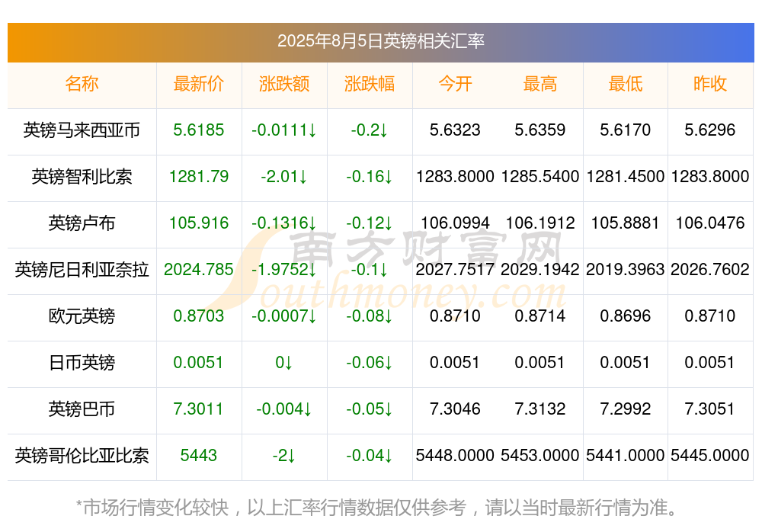
Task: Click high value 7.3132
Action: pyautogui.click(x=540, y=409)
